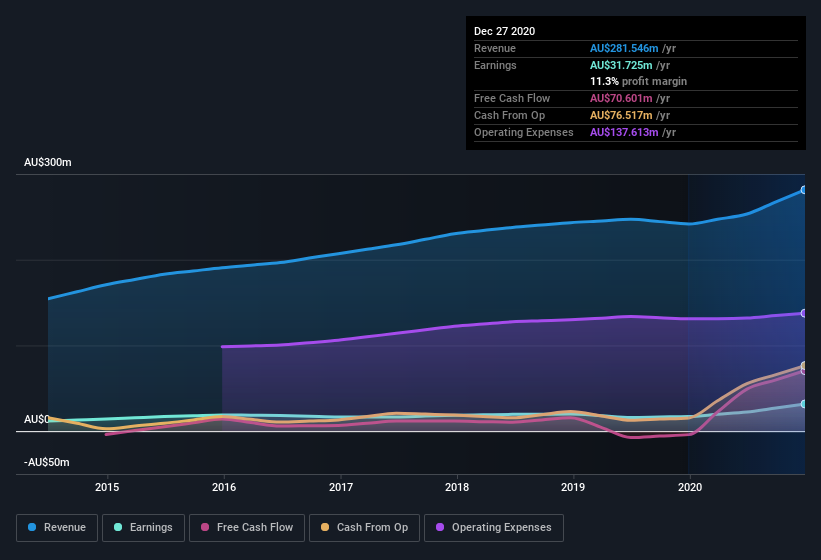Image resolution: width=821 pixels, height=560 pixels.
Task: Hide the Operating Expenses series
Action: pos(493,527)
